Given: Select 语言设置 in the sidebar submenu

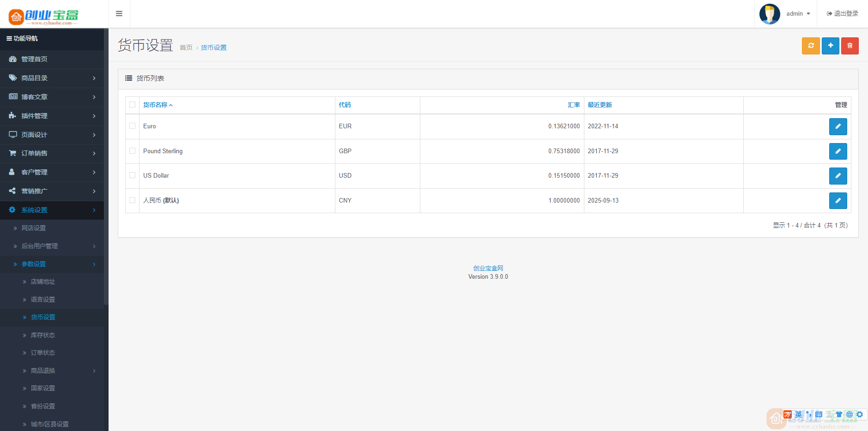Looking at the screenshot, I should click(x=43, y=299).
